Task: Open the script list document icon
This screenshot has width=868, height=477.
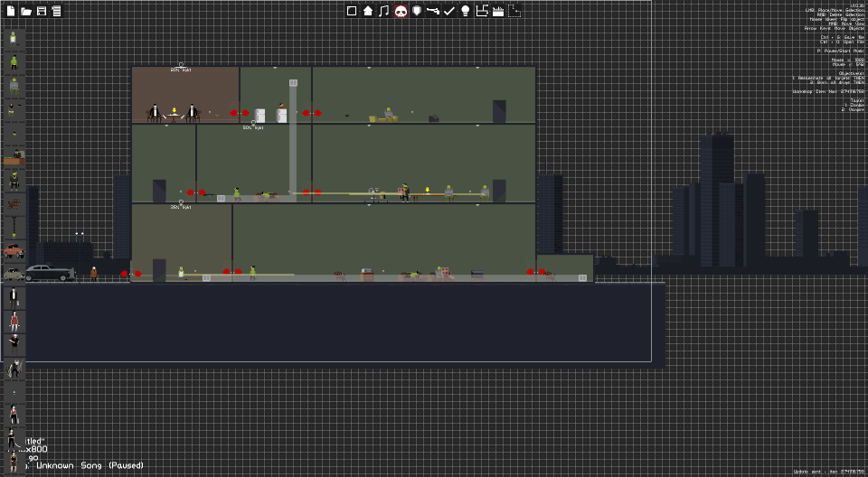Action: (56, 11)
